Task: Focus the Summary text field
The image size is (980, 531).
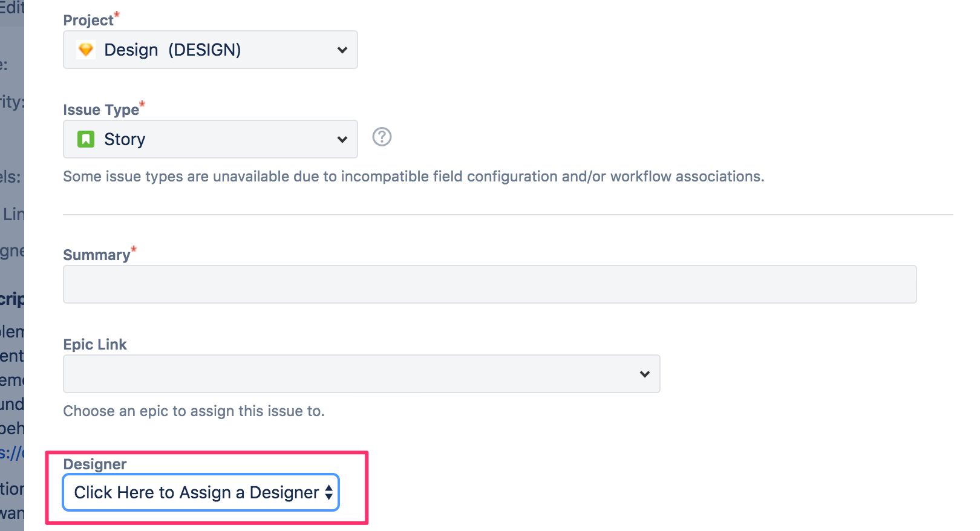Action: pyautogui.click(x=490, y=284)
